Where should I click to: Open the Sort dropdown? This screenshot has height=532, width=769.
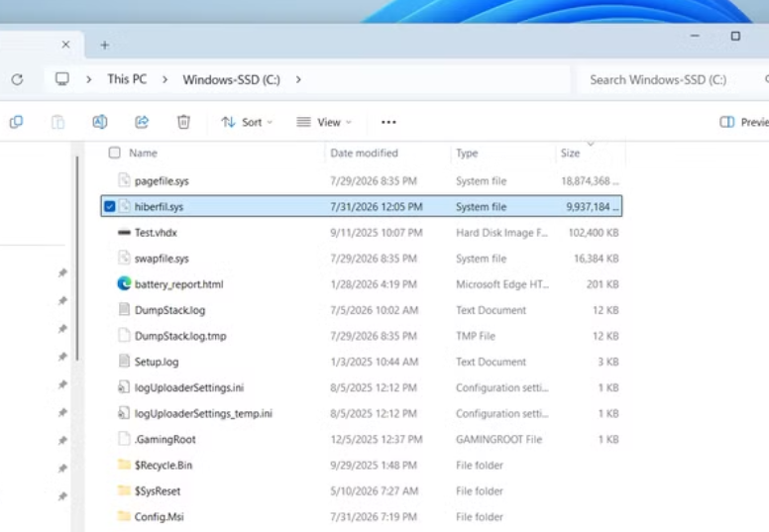click(x=247, y=122)
